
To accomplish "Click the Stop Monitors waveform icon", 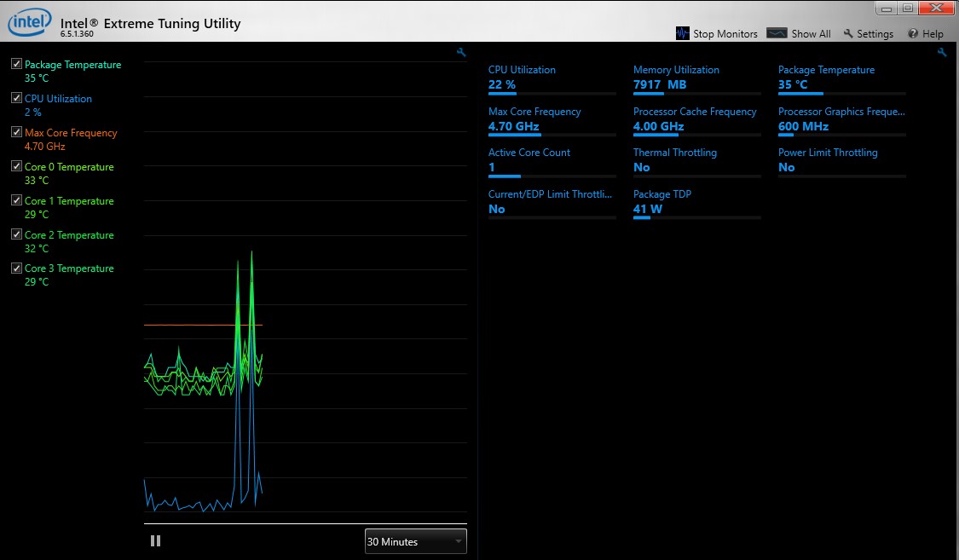I will (683, 33).
